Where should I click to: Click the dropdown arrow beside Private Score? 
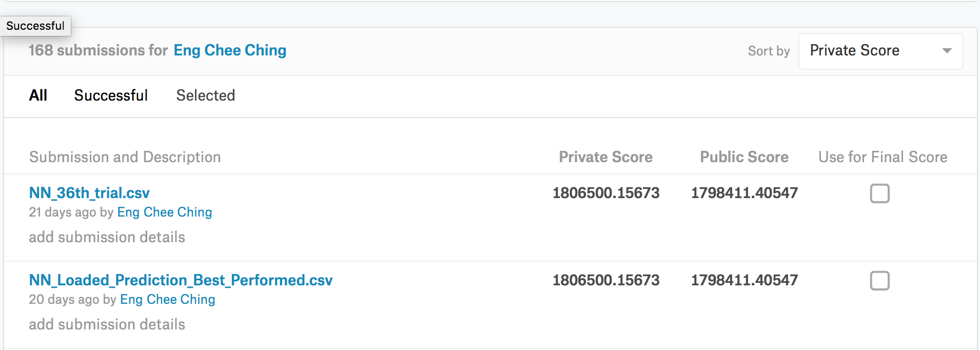pos(947,51)
